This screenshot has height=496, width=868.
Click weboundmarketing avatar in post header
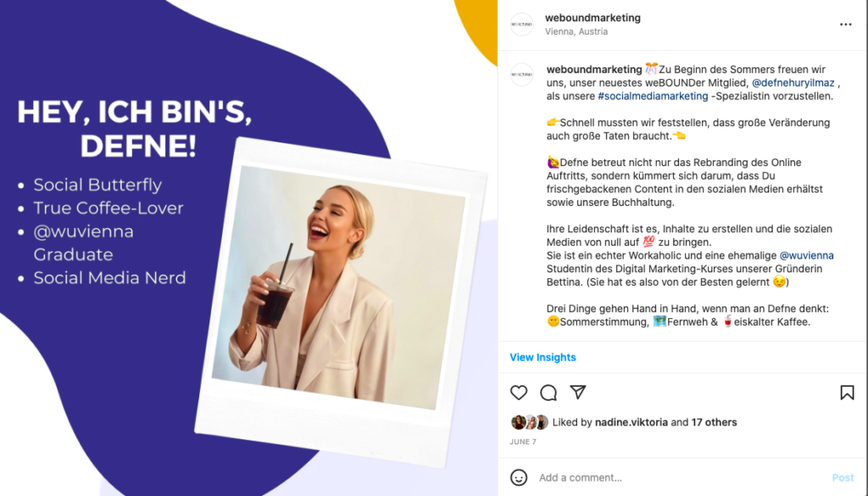tap(521, 25)
